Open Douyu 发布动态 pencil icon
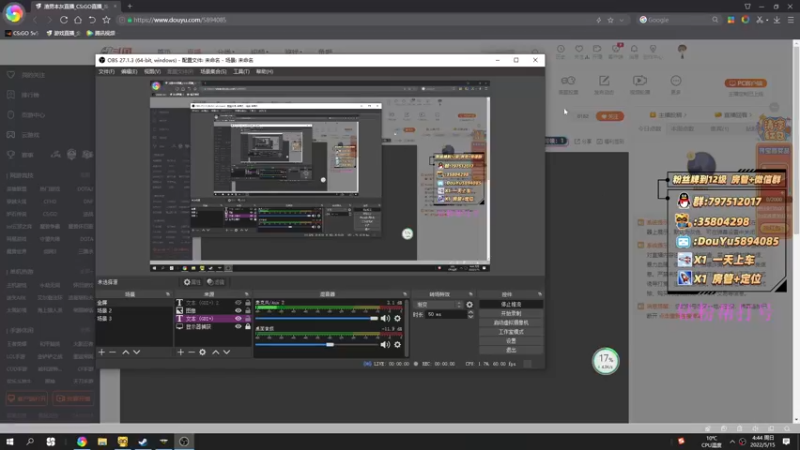The height and width of the screenshot is (450, 800). point(604,81)
